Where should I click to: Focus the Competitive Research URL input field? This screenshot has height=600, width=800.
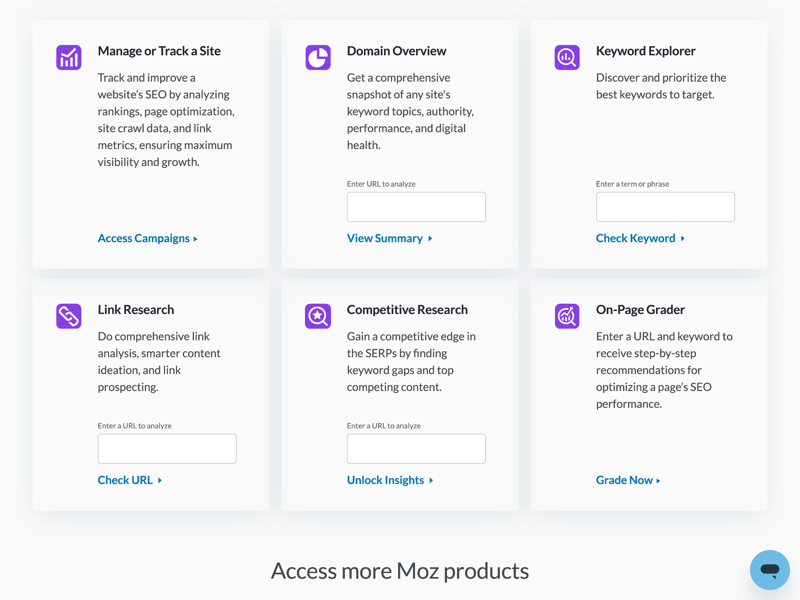click(x=416, y=449)
